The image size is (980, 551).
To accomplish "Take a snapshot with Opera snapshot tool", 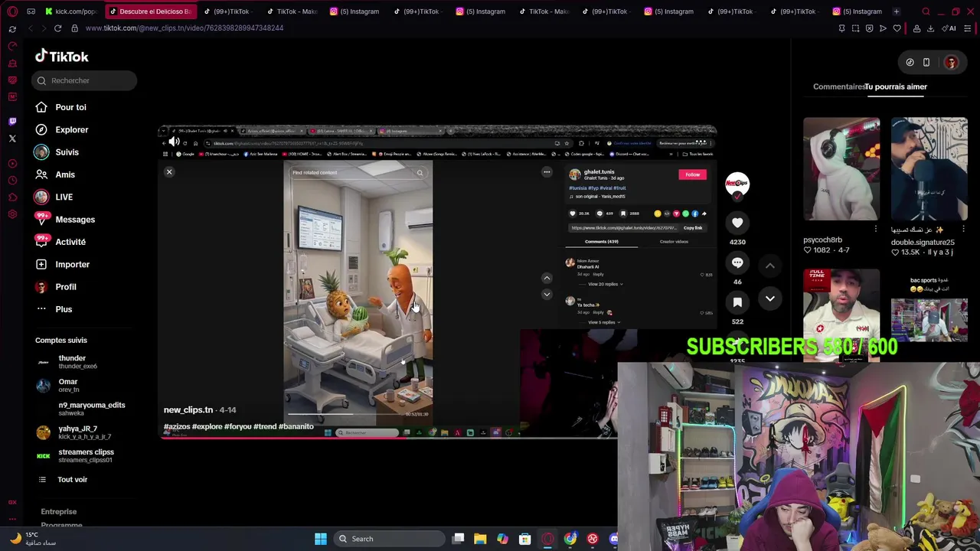I will coord(855,28).
